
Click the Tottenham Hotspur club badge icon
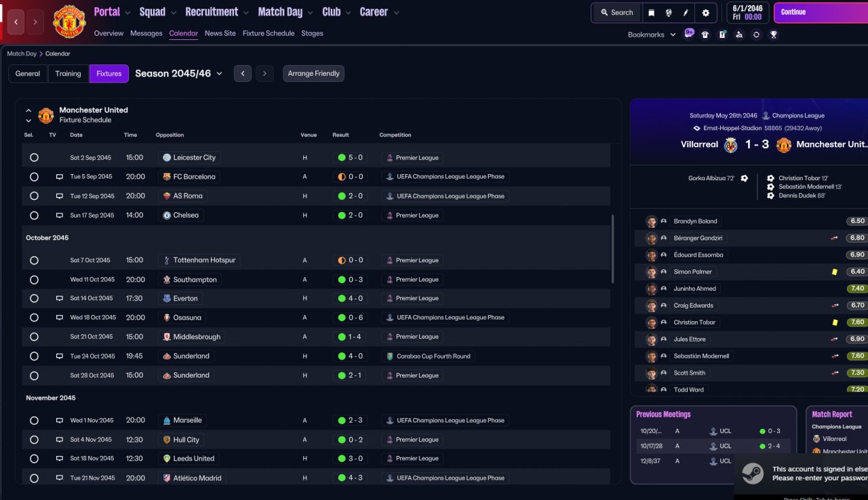[x=167, y=260]
